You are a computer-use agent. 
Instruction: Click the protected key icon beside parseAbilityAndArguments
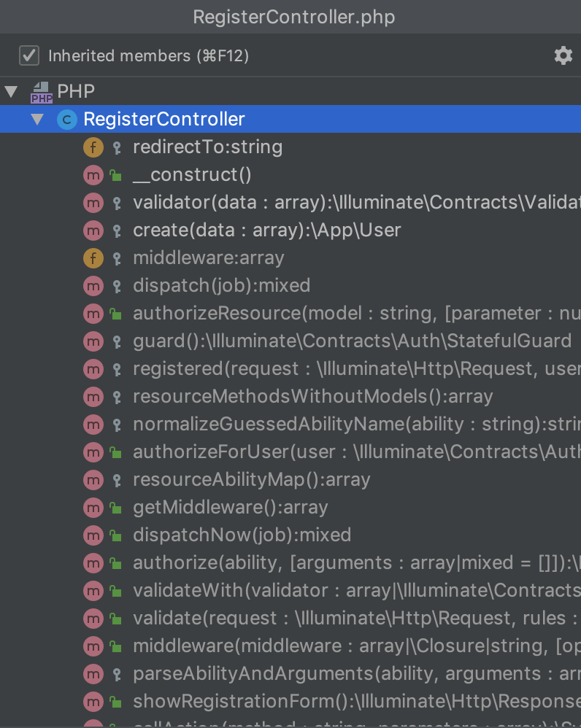click(117, 674)
